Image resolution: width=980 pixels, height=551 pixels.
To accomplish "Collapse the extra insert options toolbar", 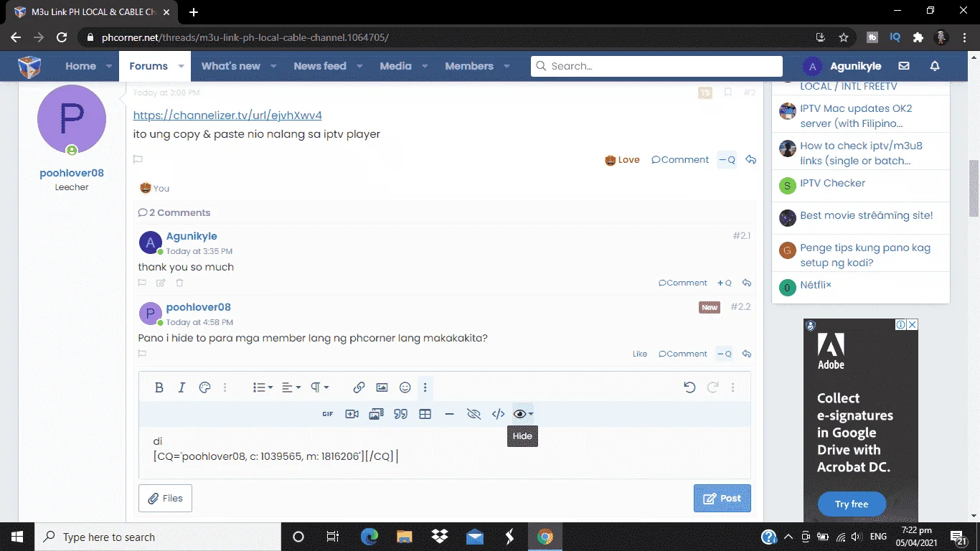I will click(x=425, y=387).
